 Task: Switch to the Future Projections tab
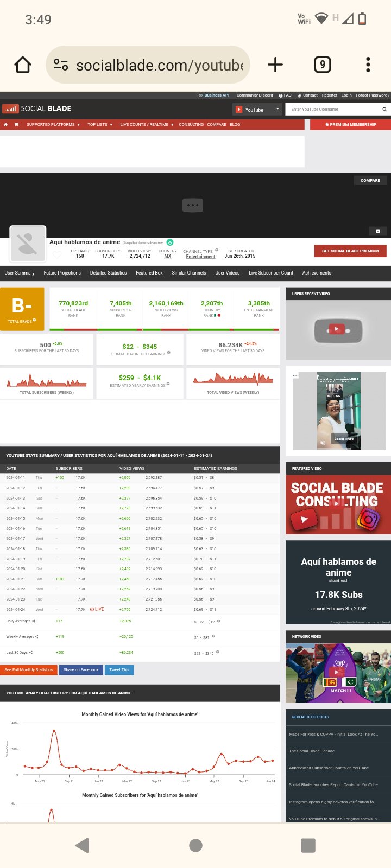pyautogui.click(x=62, y=273)
